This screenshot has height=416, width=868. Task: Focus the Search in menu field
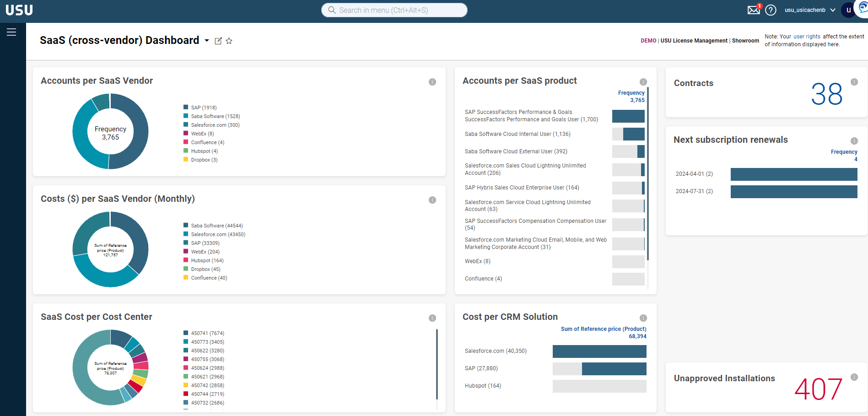[x=394, y=10]
